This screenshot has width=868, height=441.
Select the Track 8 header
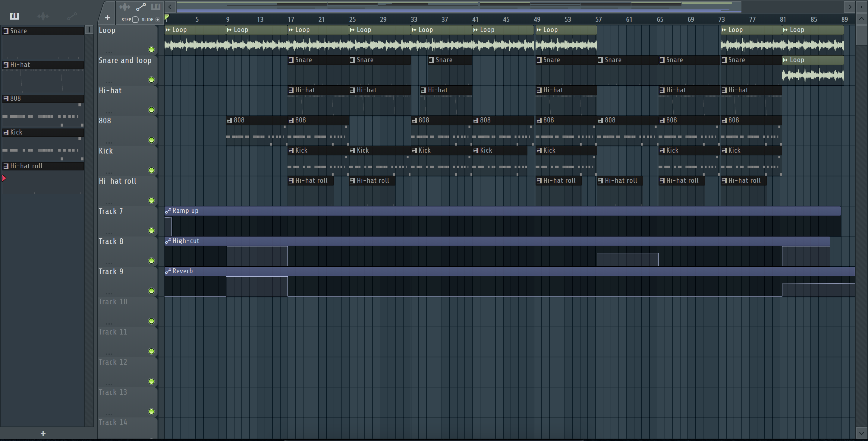127,251
